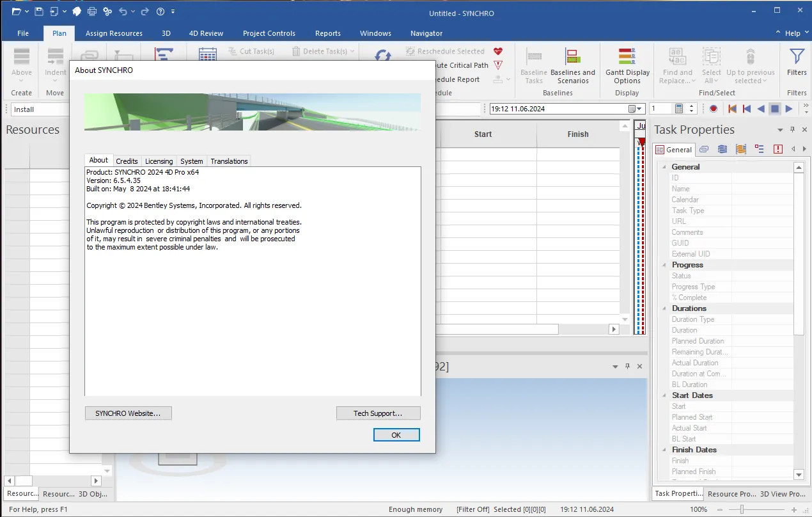Viewport: 812px width, 517px height.
Task: Switch to the Reports ribbon tab
Action: tap(328, 33)
